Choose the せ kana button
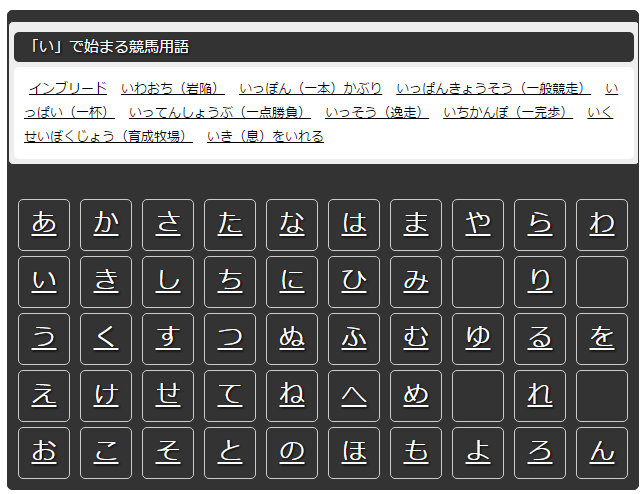This screenshot has width=644, height=494. pyautogui.click(x=168, y=396)
